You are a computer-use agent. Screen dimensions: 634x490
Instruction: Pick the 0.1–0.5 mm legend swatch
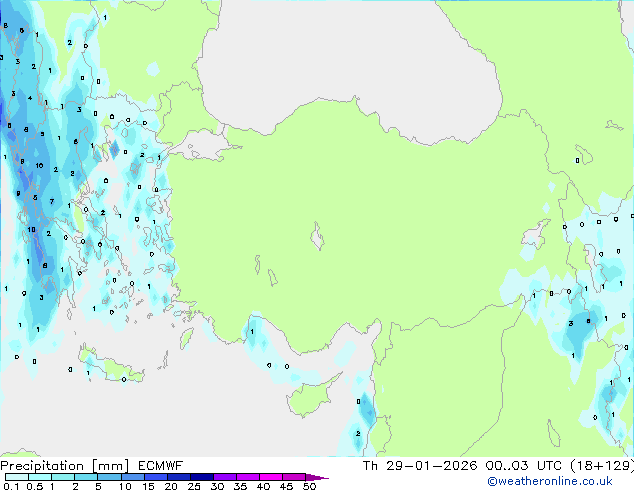[x=17, y=477]
